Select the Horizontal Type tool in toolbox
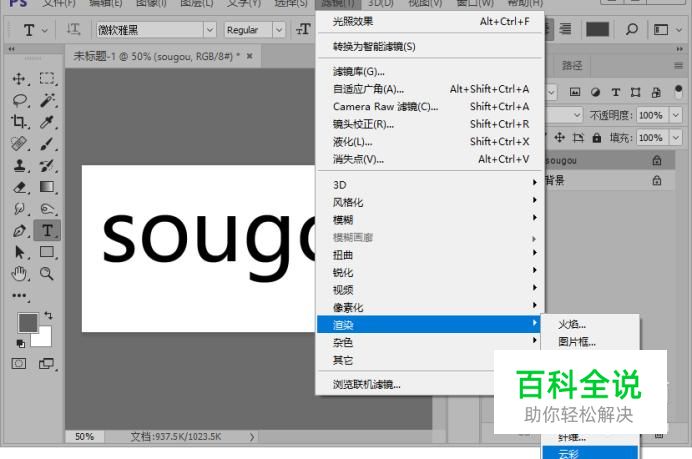The height and width of the screenshot is (459, 692). 47,230
